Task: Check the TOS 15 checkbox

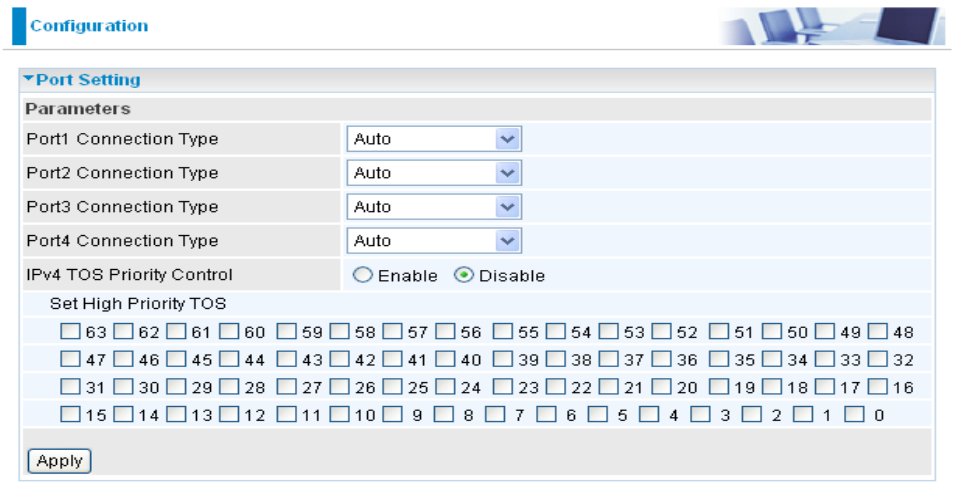Action: [69, 414]
